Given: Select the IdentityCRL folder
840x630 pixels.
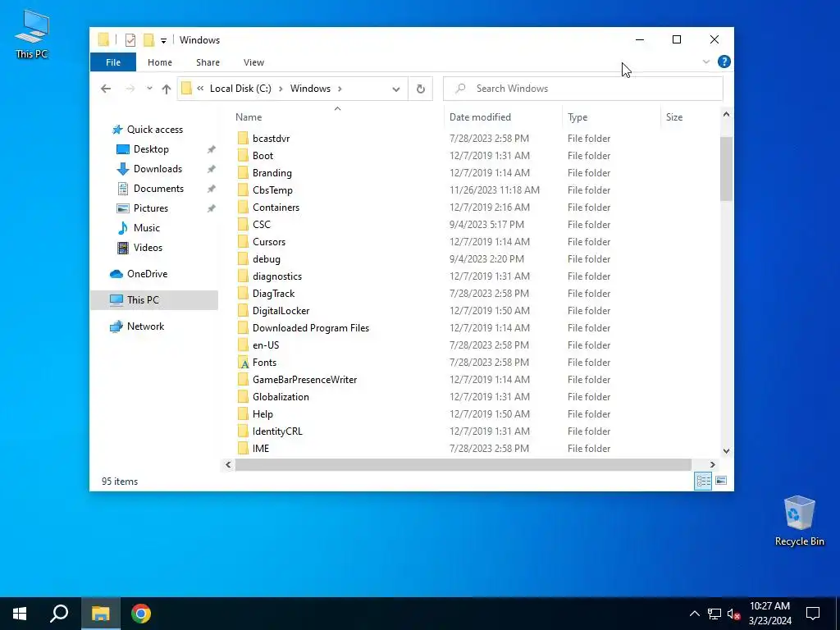Looking at the screenshot, I should (x=277, y=431).
